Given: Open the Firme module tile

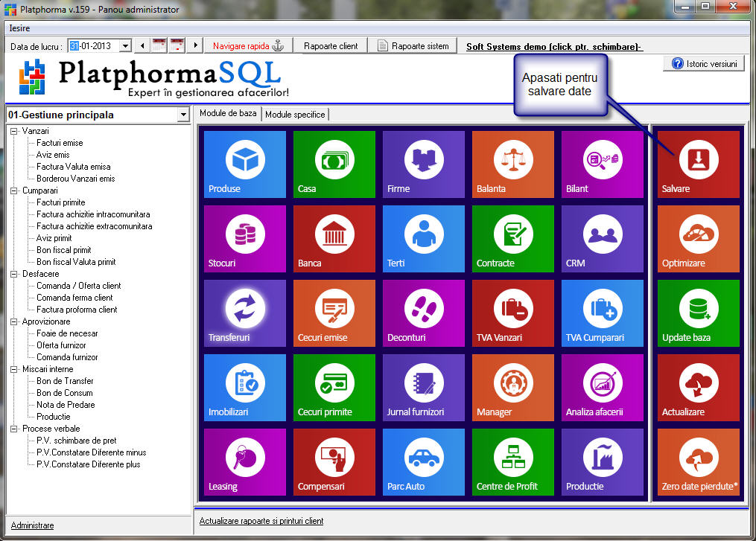Looking at the screenshot, I should (424, 164).
